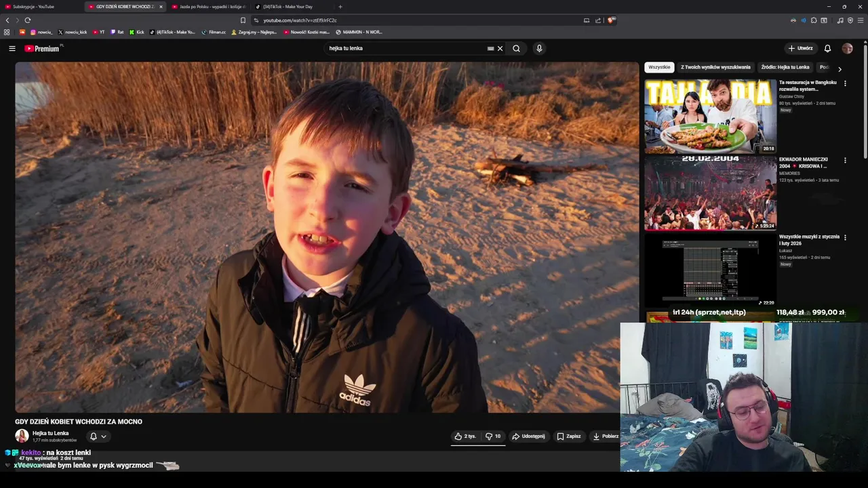This screenshot has height=488, width=868.
Task: Bookmark this page in the address bar
Action: (243, 20)
